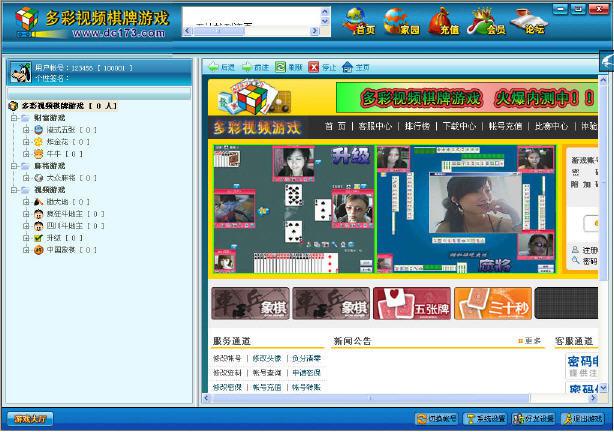Screen dimensions: 614x432
Task: Open the 论坛 forum icon
Action: tap(531, 21)
